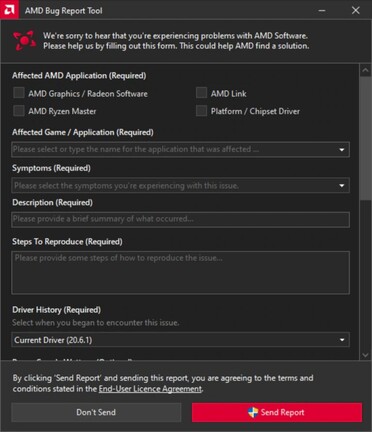Image resolution: width=372 pixels, height=432 pixels.
Task: Open the Affected Game / Application dropdown
Action: 180,149
